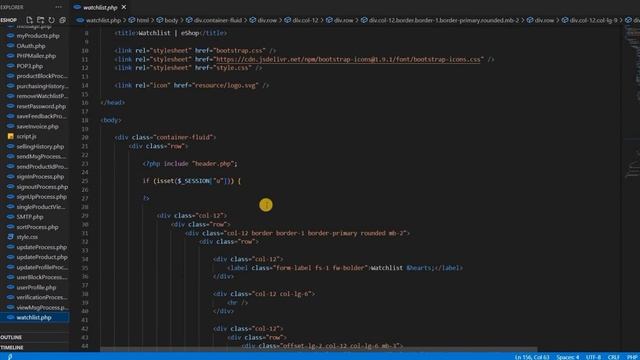Click script.js file icon in Explorer
This screenshot has width=640, height=360.
pyautogui.click(x=11, y=136)
